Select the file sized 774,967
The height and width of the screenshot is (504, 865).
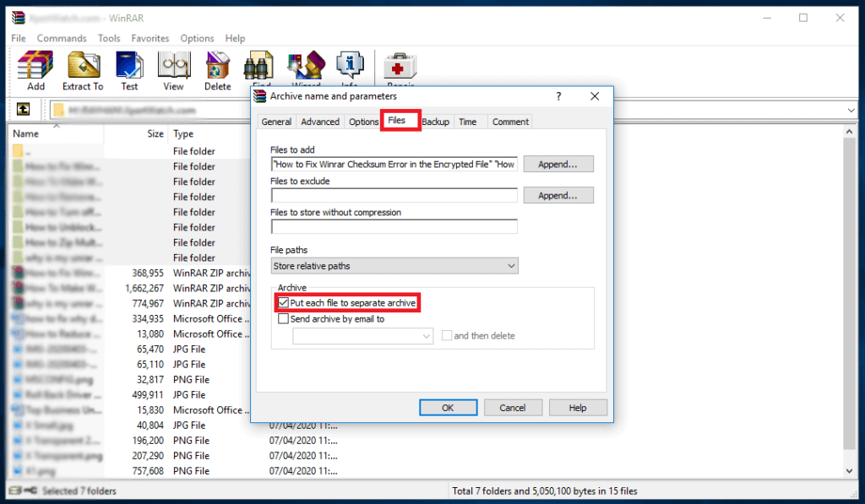point(130,303)
